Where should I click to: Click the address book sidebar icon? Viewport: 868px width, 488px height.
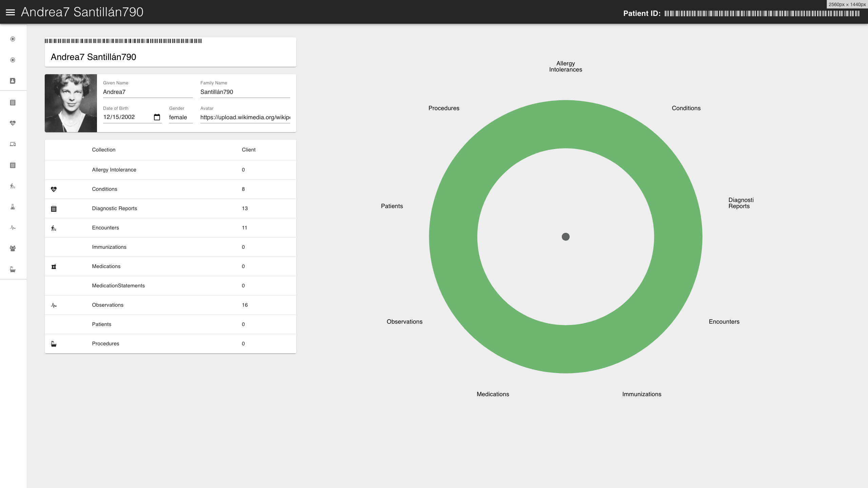click(13, 81)
